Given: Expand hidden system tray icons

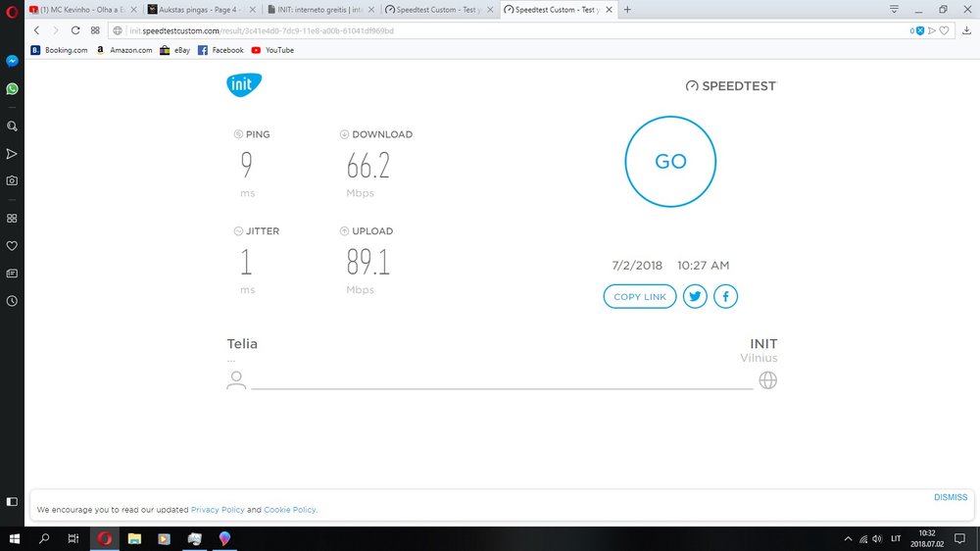Looking at the screenshot, I should point(849,539).
